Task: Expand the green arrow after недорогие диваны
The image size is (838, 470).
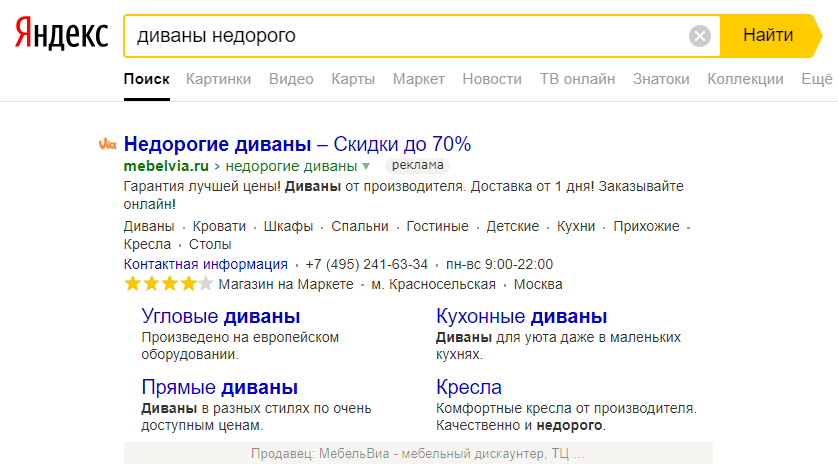Action: 366,166
